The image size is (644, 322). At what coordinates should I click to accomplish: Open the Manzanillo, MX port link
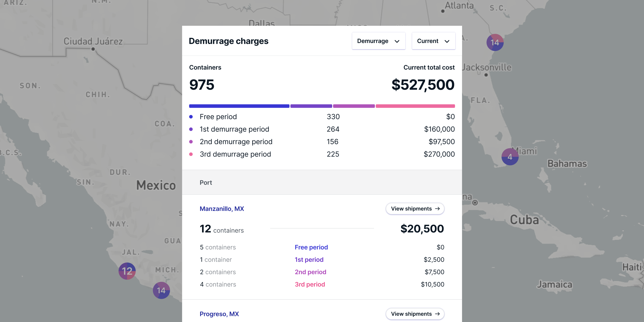pyautogui.click(x=222, y=208)
